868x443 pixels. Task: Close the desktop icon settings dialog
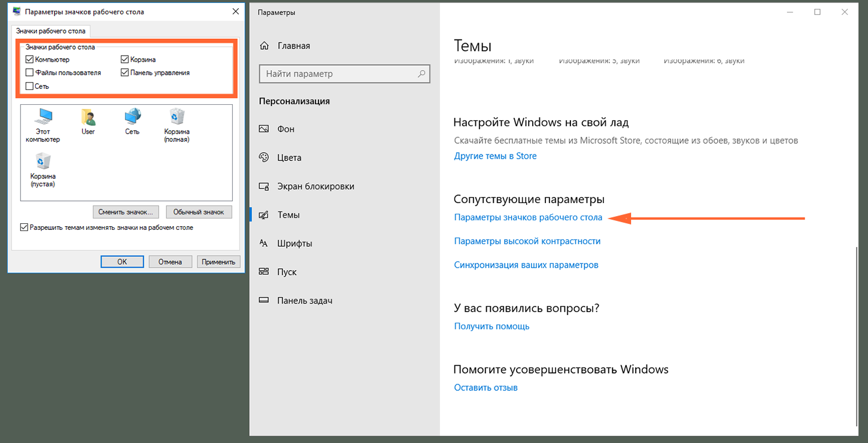235,11
